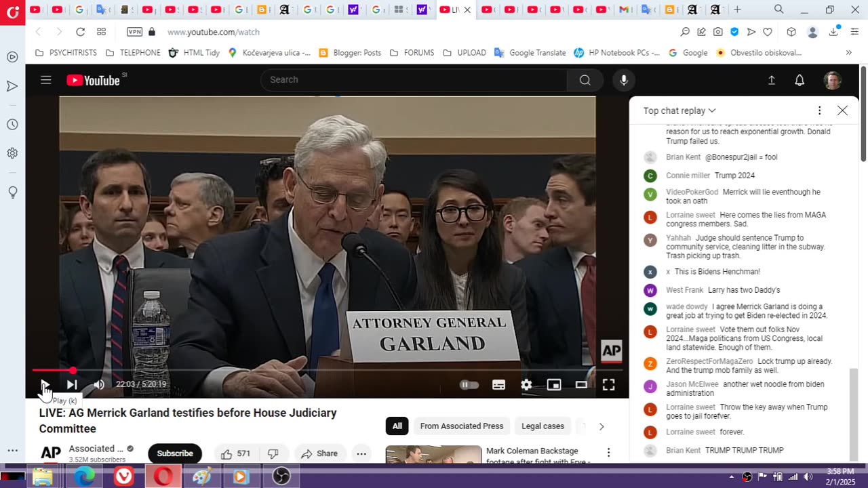Open Mark Coleman Backstage video thumbnail
This screenshot has width=868, height=488.
click(x=433, y=455)
